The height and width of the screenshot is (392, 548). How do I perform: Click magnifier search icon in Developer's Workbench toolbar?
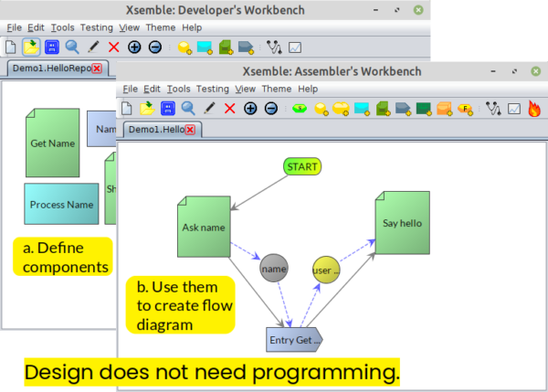click(x=71, y=47)
